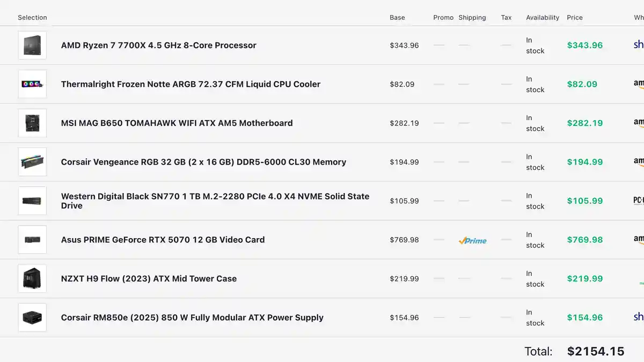The height and width of the screenshot is (362, 644).
Task: Click the Amazon logo in Thermalright cooler row
Action: pyautogui.click(x=639, y=84)
